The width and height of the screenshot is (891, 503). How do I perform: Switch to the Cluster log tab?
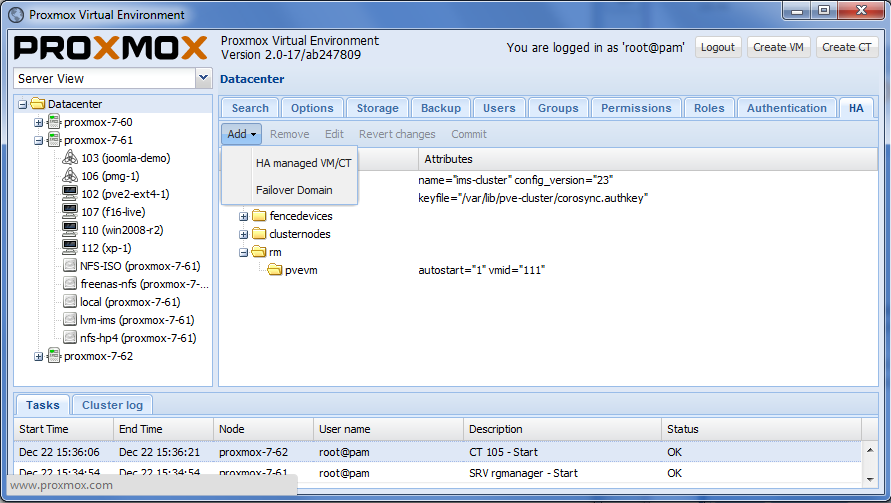pos(112,405)
